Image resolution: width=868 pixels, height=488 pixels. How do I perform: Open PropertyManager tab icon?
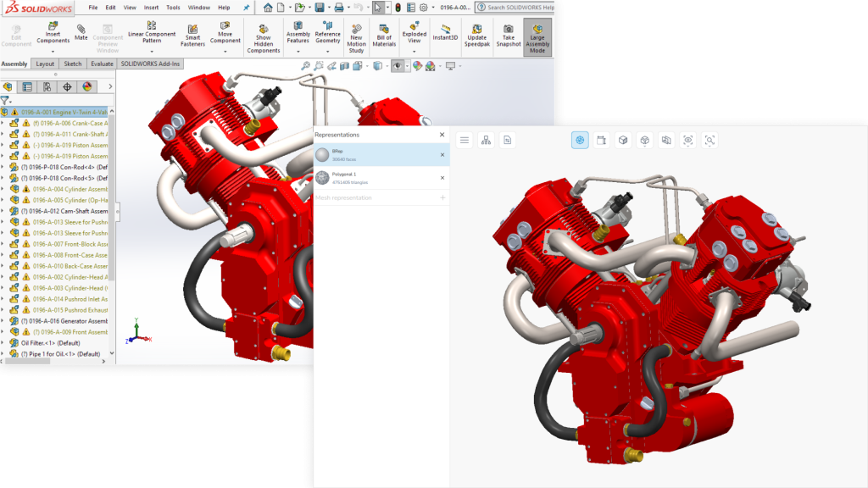click(x=27, y=87)
